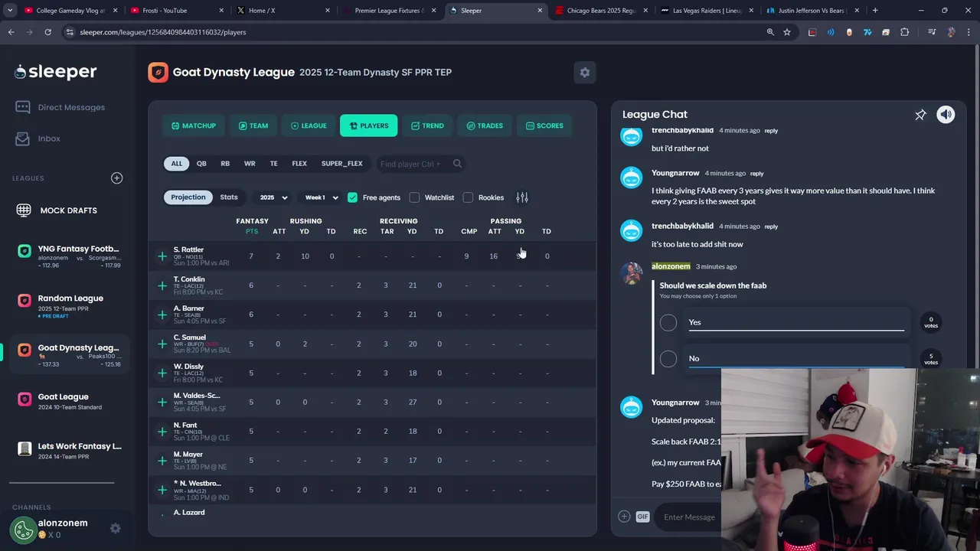980x551 pixels.
Task: Open MOCK DRAFTS
Action: 57,210
